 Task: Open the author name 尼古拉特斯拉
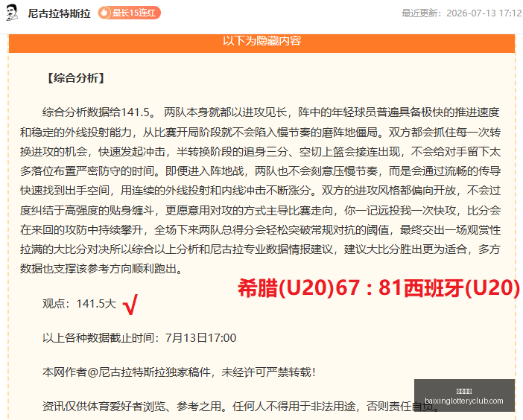click(x=60, y=13)
